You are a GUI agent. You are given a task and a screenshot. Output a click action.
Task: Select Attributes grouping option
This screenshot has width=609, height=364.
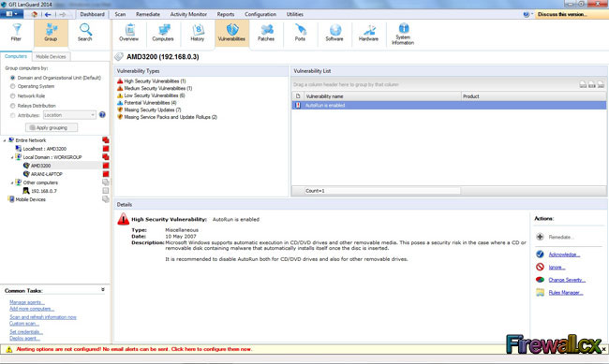[13, 115]
